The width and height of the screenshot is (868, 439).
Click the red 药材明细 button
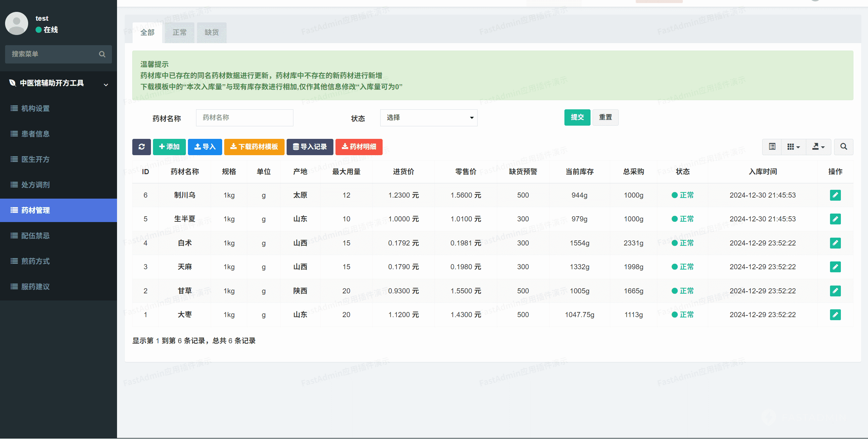click(x=359, y=147)
